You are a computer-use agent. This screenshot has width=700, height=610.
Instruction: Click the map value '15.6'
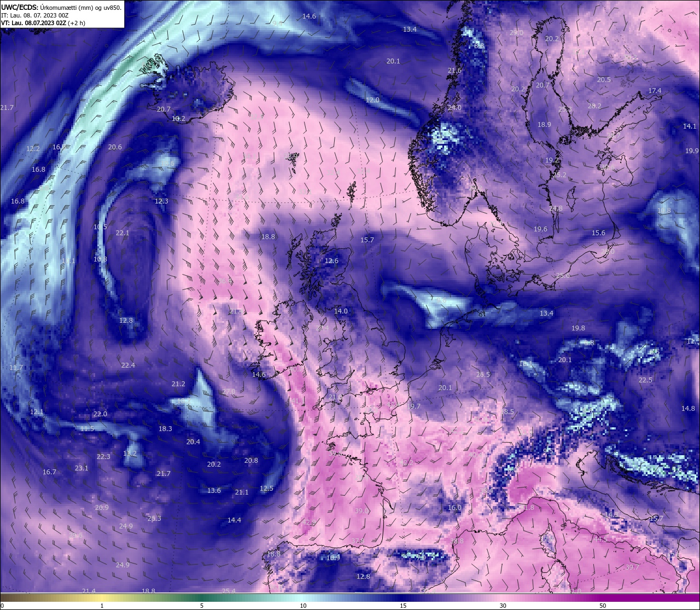[598, 233]
